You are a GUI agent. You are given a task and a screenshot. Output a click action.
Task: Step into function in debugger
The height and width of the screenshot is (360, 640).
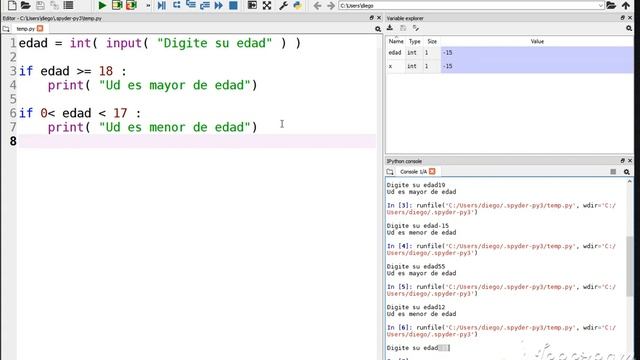[x=191, y=5]
